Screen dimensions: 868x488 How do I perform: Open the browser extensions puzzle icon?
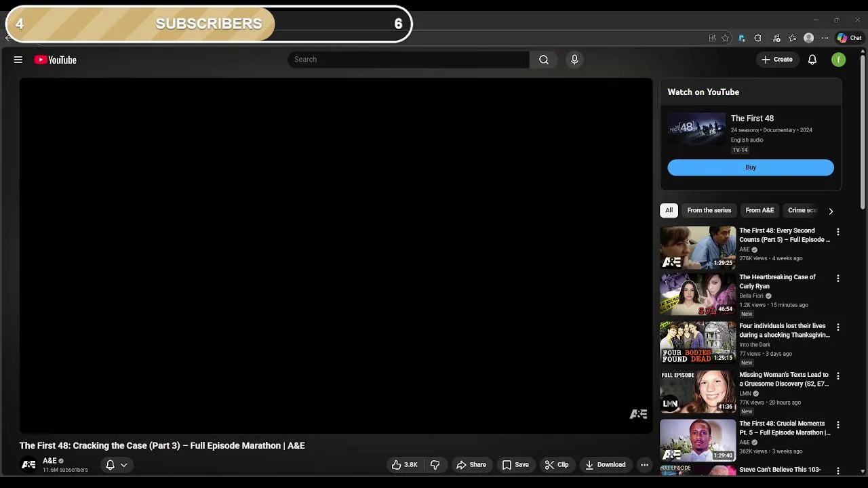(x=757, y=38)
